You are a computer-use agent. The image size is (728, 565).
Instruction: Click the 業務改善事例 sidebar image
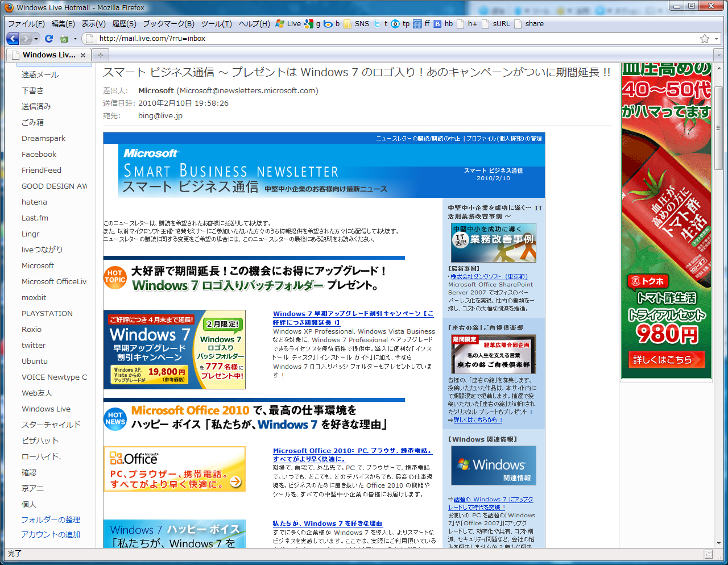coord(494,243)
